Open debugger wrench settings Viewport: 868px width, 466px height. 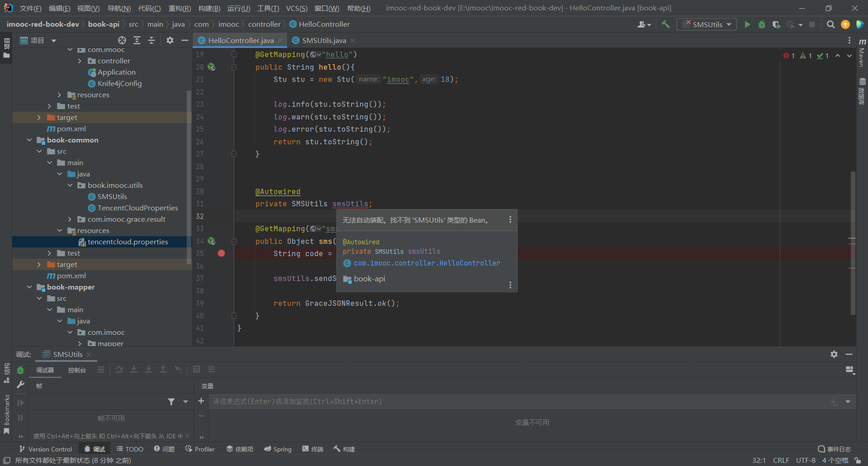20,385
